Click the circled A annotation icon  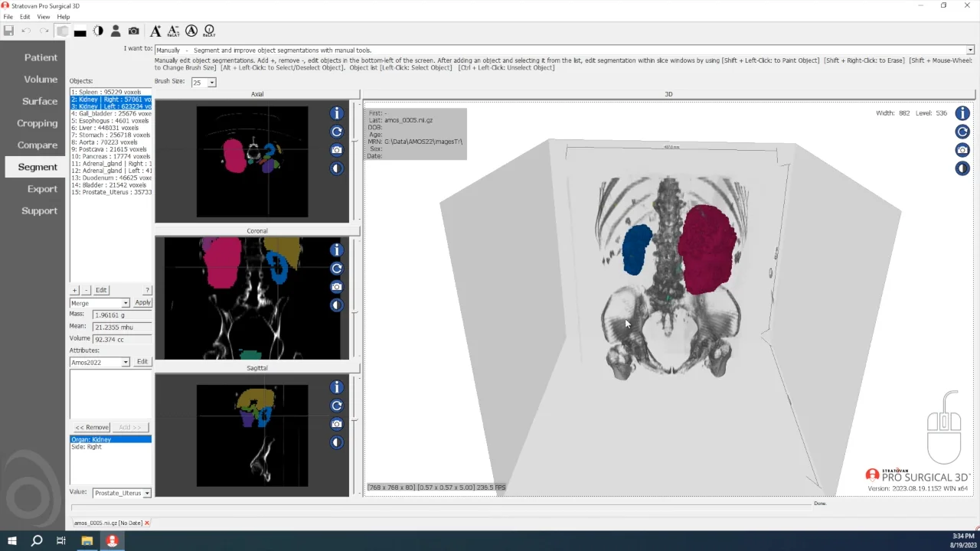[191, 31]
